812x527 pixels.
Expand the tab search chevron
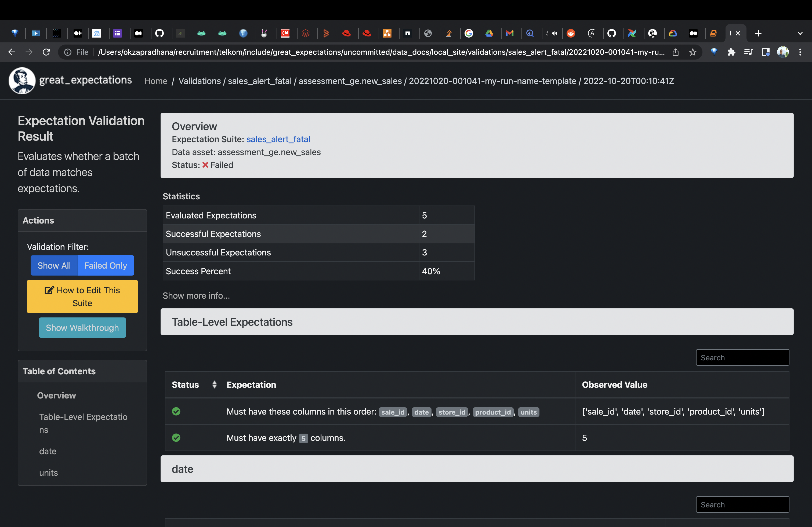tap(800, 33)
